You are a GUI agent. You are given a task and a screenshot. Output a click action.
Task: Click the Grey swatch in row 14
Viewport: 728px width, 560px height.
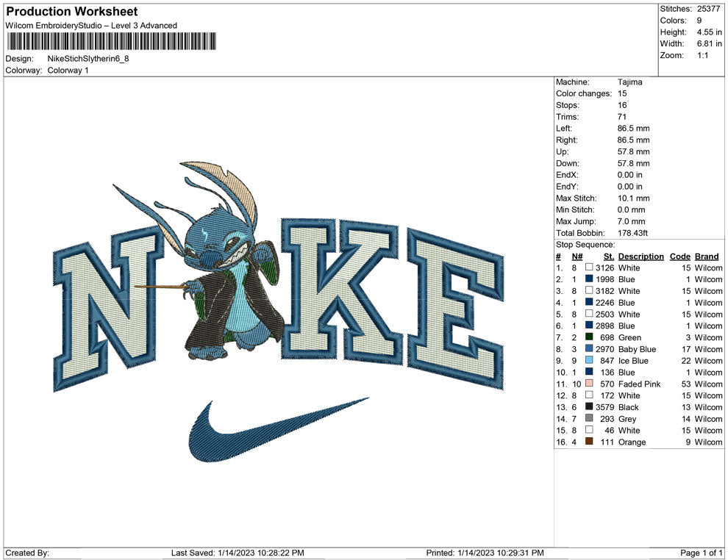(x=589, y=418)
